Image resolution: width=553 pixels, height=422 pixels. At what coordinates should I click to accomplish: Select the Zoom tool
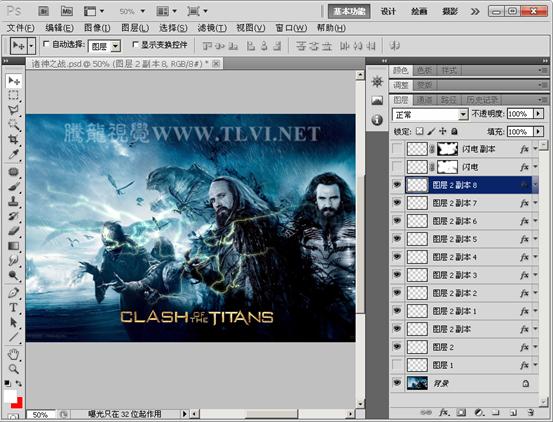pos(14,369)
